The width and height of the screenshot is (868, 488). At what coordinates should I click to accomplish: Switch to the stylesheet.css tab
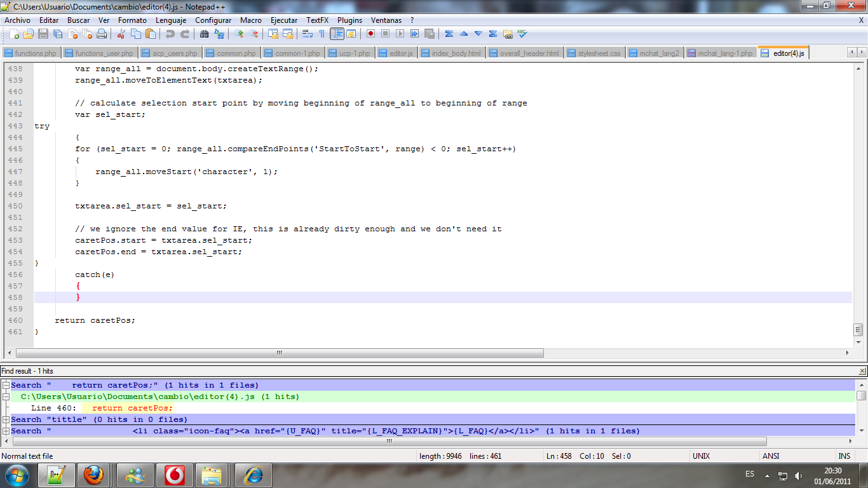(x=593, y=53)
